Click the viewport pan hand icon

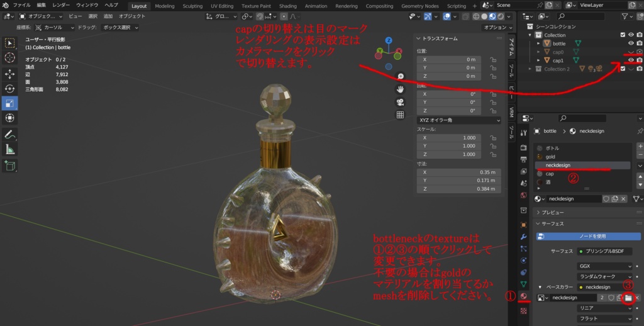[x=400, y=89]
